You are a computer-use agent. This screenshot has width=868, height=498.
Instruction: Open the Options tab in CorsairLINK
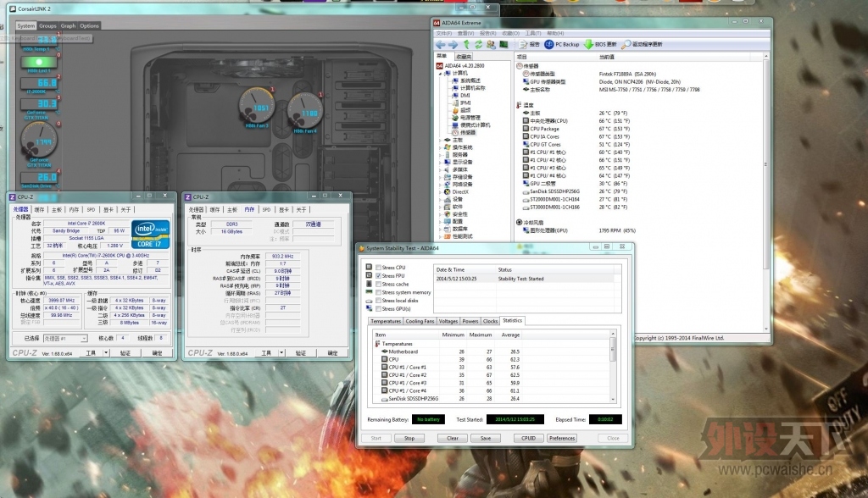point(89,25)
